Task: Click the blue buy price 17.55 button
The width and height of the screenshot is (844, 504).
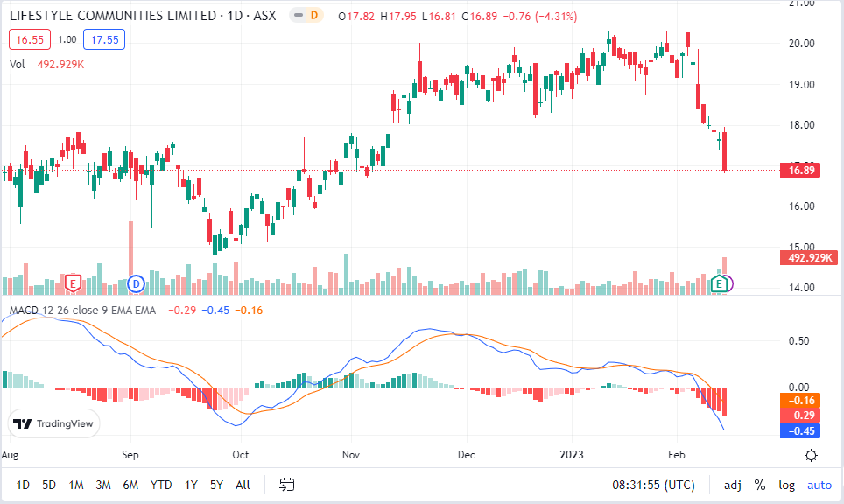Action: coord(103,39)
